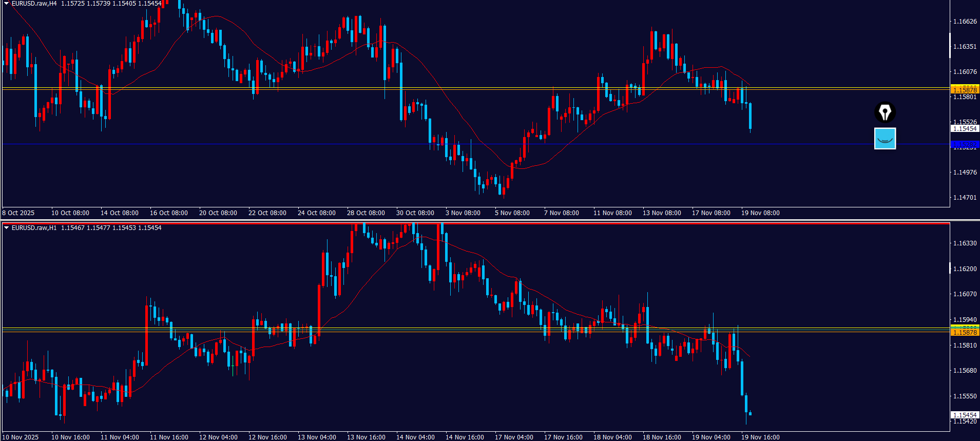Click the black pen nib icon
The width and height of the screenshot is (980, 441).
coord(885,112)
